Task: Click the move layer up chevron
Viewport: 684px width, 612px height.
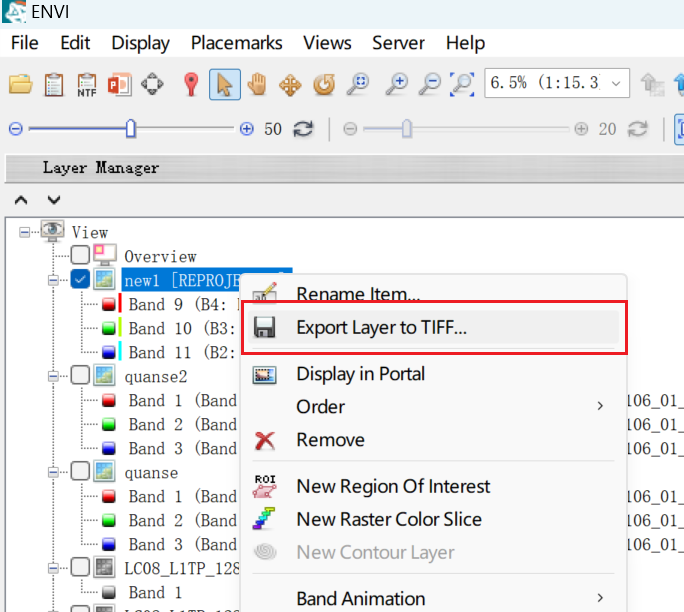Action: tap(21, 200)
